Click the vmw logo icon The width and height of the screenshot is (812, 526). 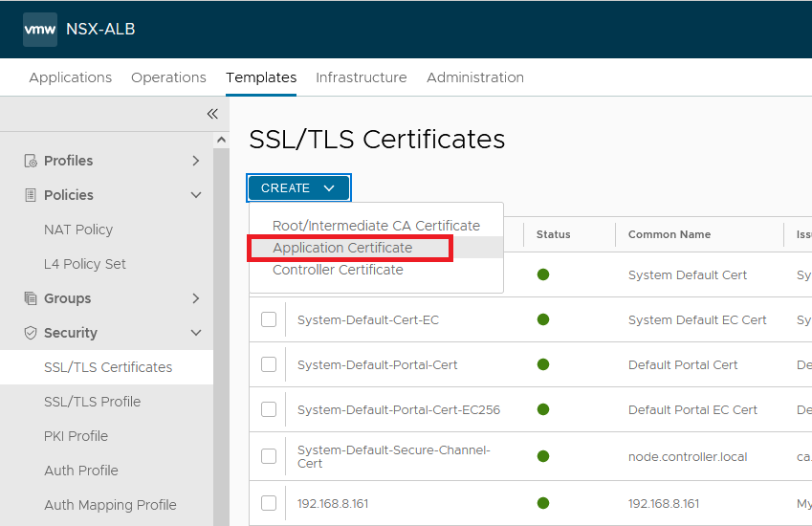[40, 30]
